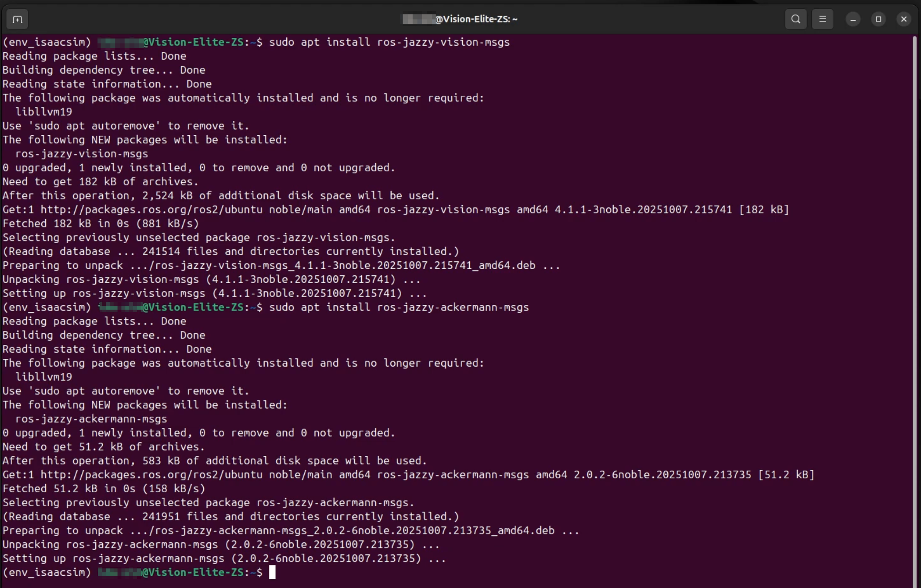The image size is (921, 588).
Task: Click the libllvm19 package name
Action: click(x=44, y=111)
